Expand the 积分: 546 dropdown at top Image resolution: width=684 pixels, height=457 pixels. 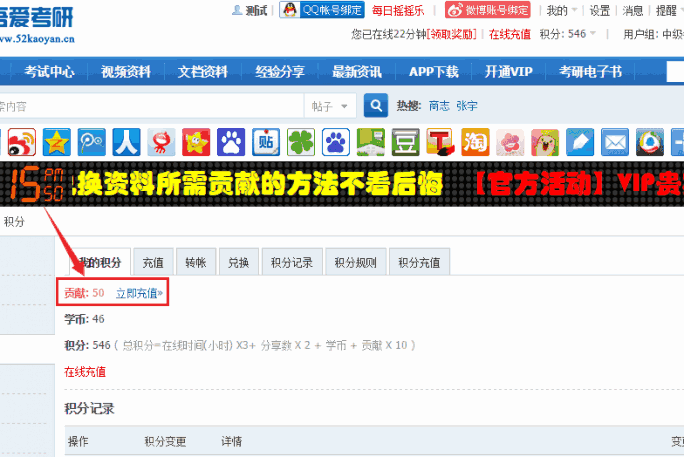(576, 34)
